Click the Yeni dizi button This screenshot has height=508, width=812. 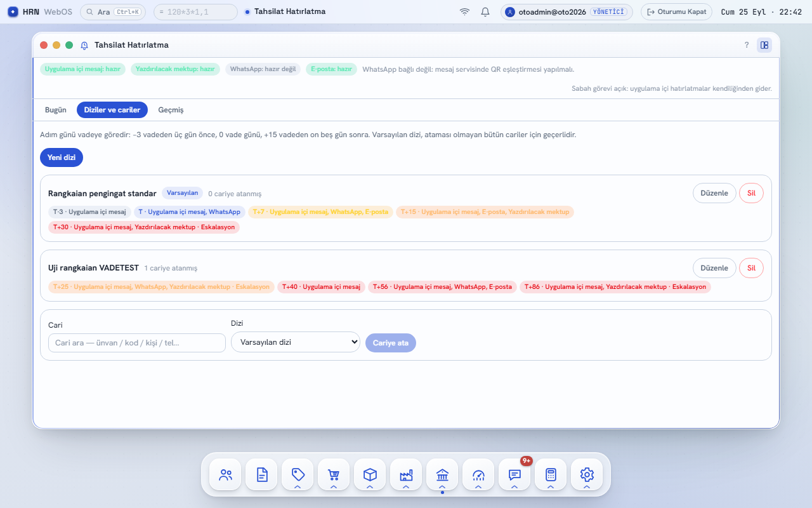click(x=62, y=157)
